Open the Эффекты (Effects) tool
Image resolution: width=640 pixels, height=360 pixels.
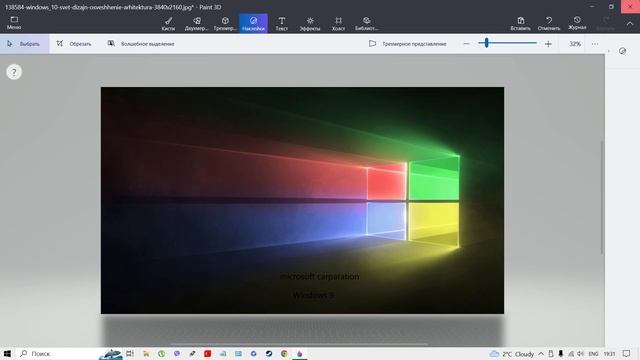(x=310, y=24)
